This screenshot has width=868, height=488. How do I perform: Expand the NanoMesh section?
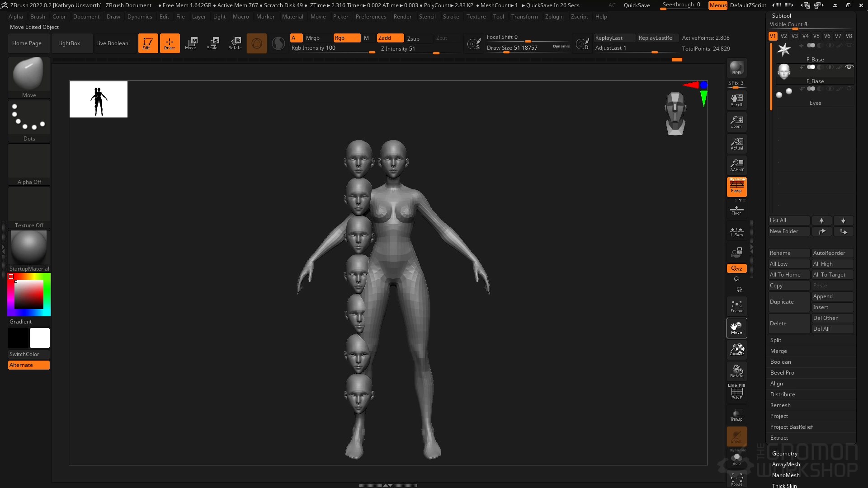(x=785, y=475)
